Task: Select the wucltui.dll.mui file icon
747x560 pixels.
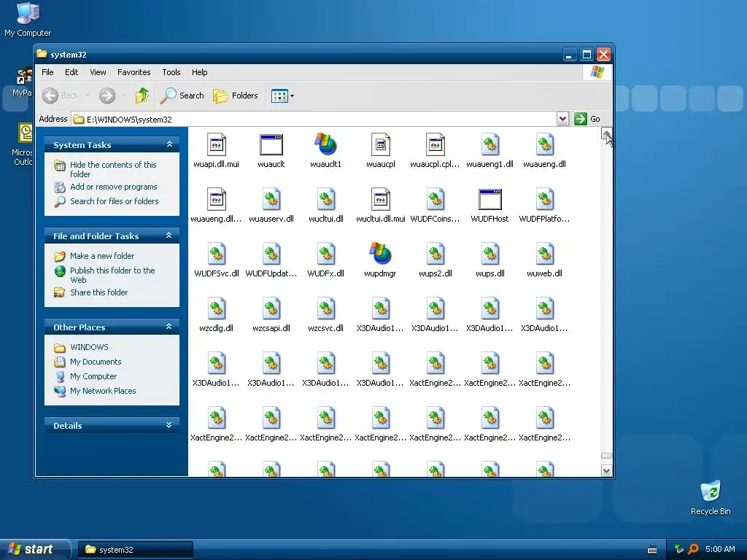Action: click(381, 199)
